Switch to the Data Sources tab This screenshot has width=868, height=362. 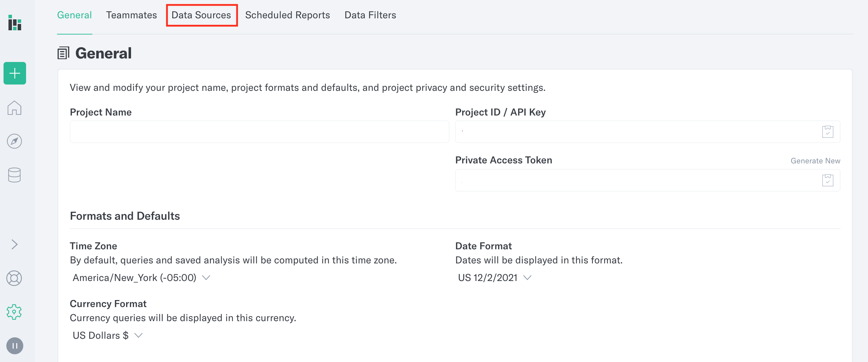point(201,15)
